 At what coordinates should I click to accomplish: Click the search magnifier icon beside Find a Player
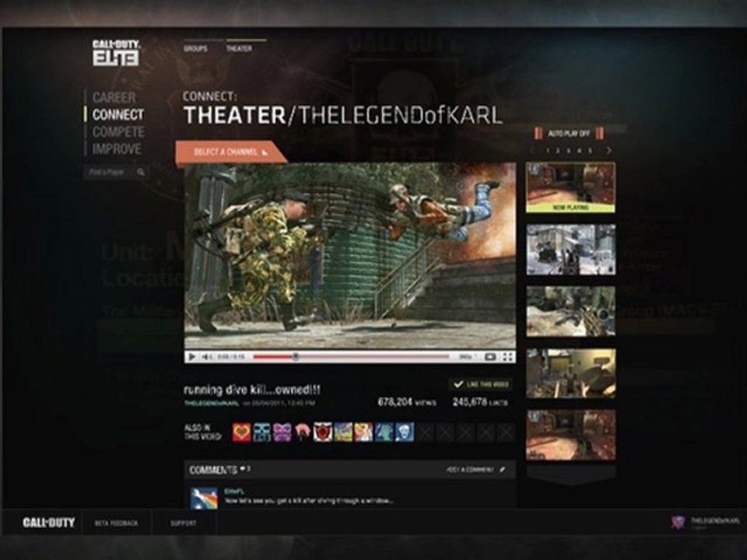click(141, 172)
